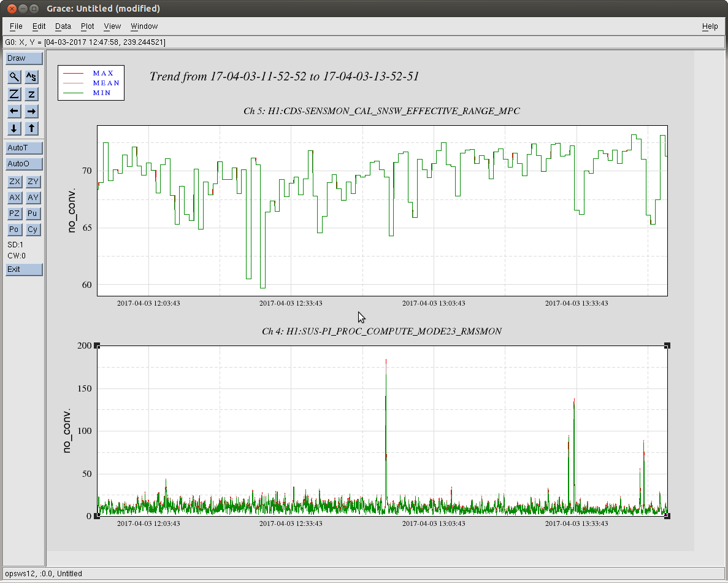Click the large Z zoom-in icon
The image size is (728, 583).
(x=14, y=94)
